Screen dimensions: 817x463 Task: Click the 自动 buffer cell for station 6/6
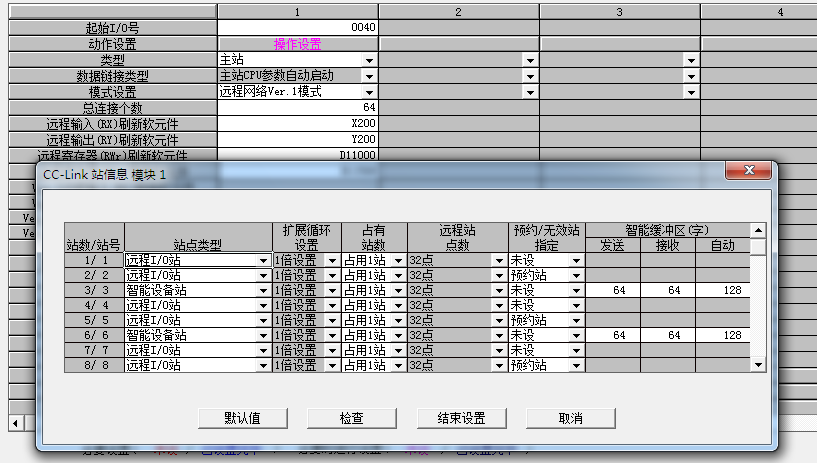click(722, 335)
